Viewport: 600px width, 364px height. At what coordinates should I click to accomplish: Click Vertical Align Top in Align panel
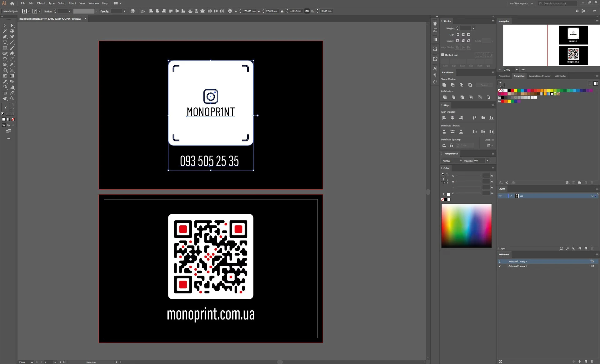coord(475,118)
